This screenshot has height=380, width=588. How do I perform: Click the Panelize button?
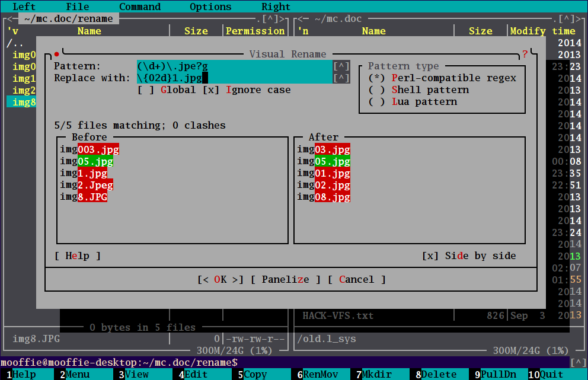point(285,280)
